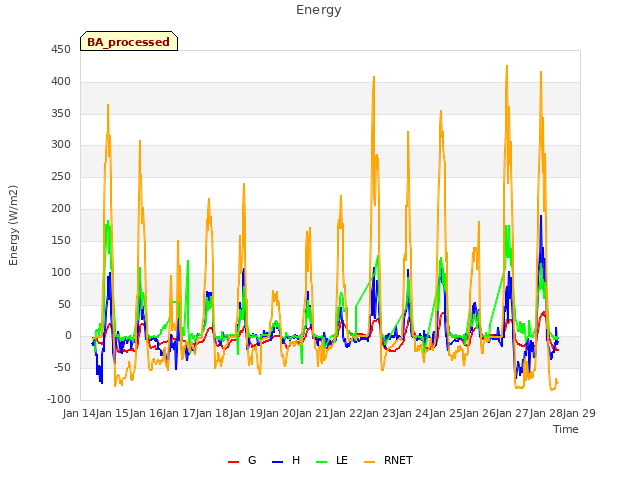640x480 pixels.
Task: Click the 450 y-axis tick label
Action: (x=61, y=50)
